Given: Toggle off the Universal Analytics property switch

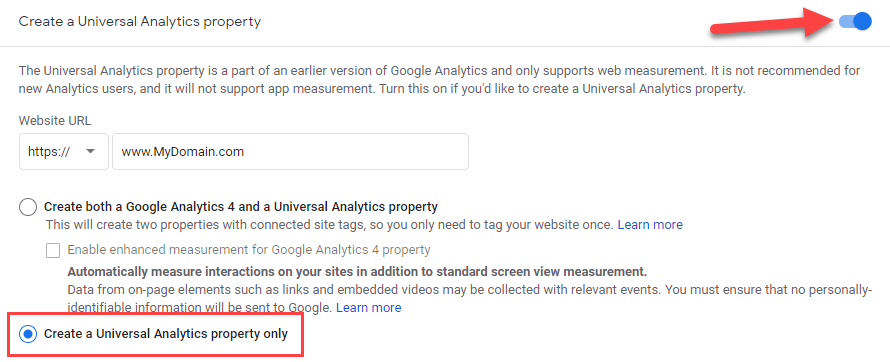Looking at the screenshot, I should click(x=855, y=22).
